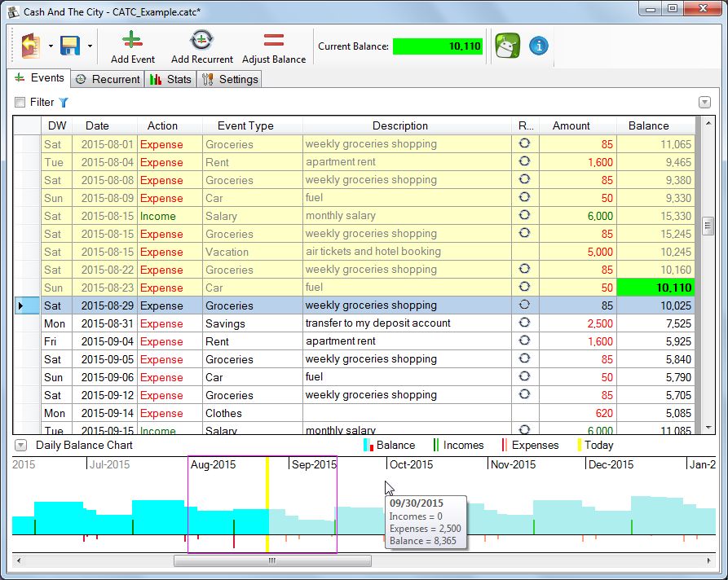Click the save floppy disk icon
The height and width of the screenshot is (580, 728).
tap(70, 46)
